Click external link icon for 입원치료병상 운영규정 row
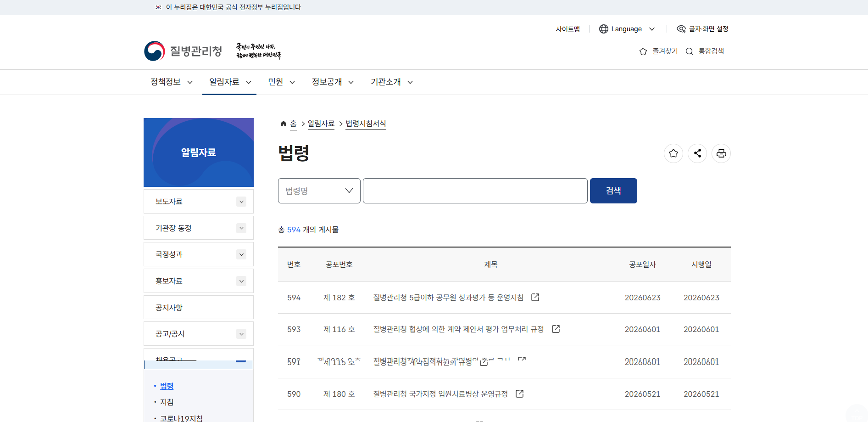 click(x=519, y=394)
